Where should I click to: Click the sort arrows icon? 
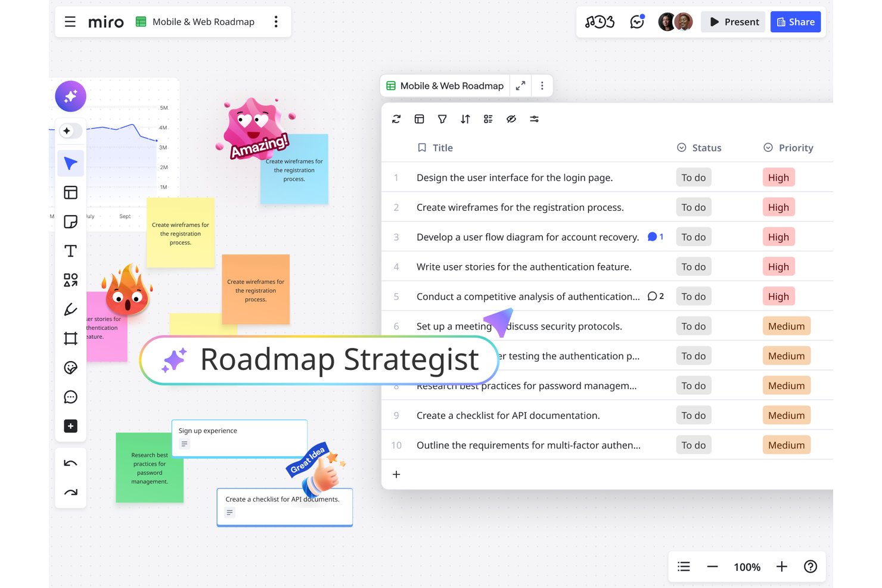465,119
